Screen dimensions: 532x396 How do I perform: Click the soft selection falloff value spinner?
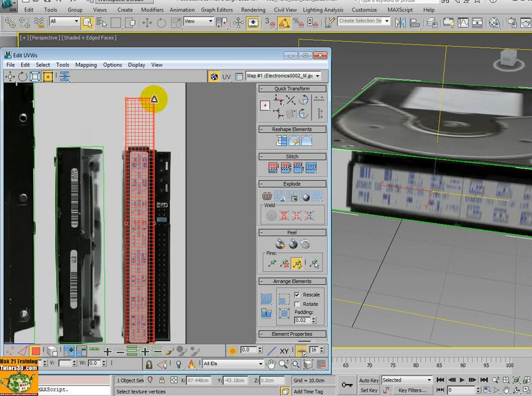pyautogui.click(x=260, y=349)
